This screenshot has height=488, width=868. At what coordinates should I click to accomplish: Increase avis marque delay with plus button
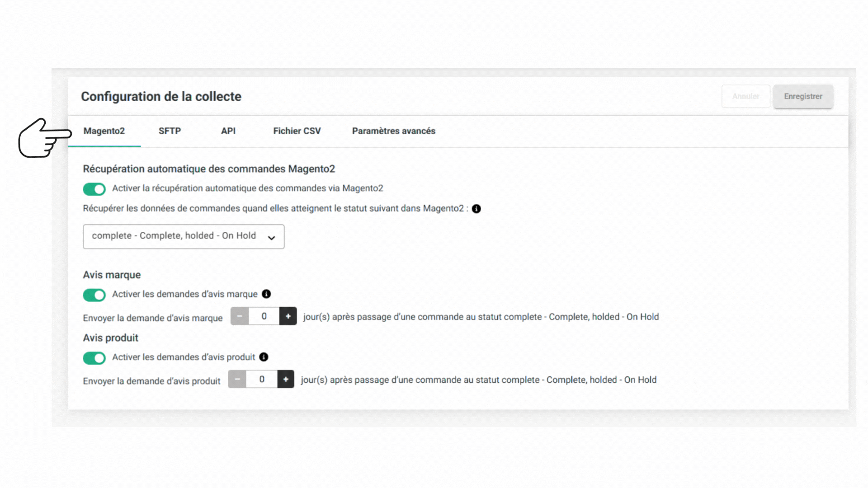(288, 316)
